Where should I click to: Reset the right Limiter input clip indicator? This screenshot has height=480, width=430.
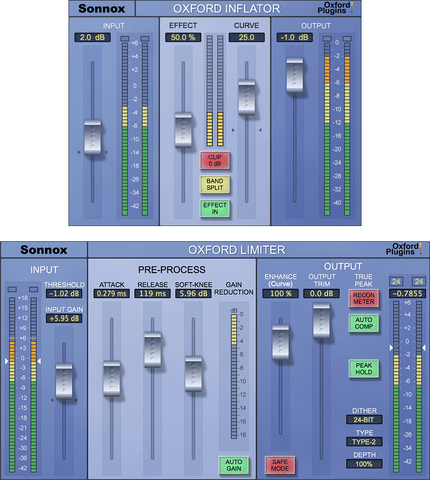pos(33,289)
